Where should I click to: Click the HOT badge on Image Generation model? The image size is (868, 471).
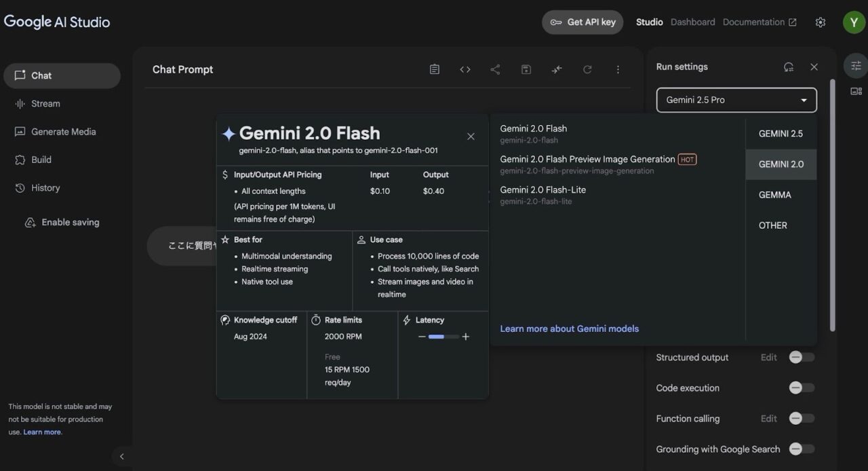[x=688, y=159]
